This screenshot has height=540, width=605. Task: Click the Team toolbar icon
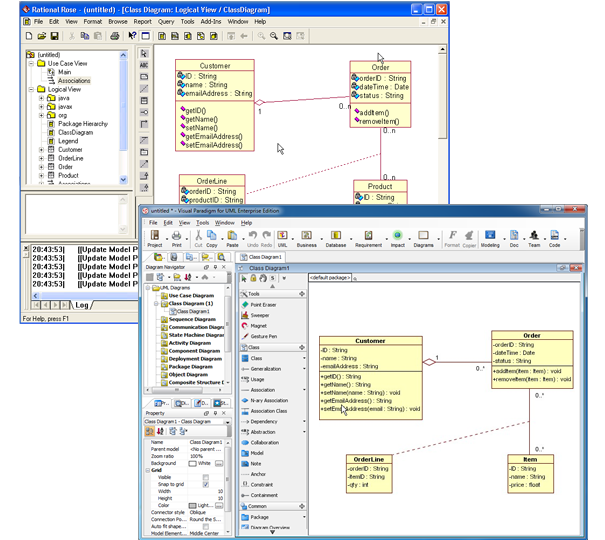pyautogui.click(x=534, y=238)
